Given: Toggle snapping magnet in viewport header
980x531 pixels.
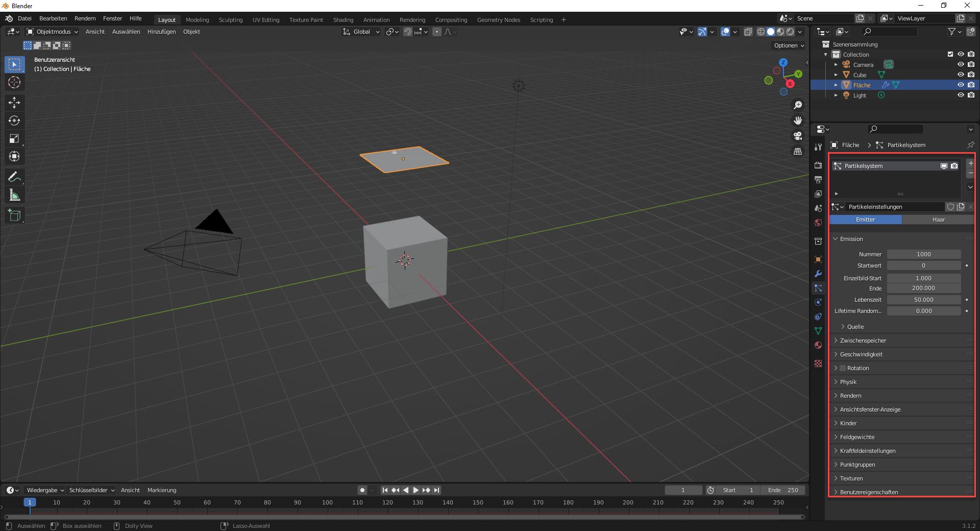Looking at the screenshot, I should point(408,32).
